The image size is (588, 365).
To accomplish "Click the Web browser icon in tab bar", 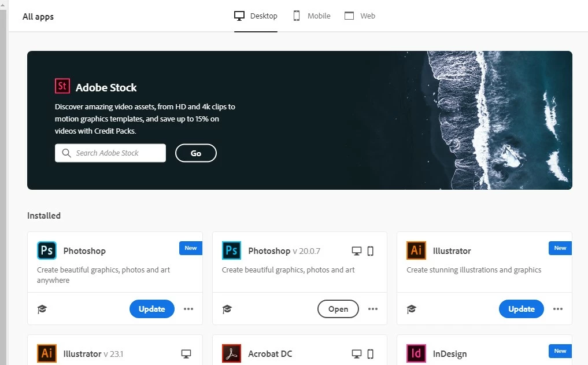I will click(x=349, y=16).
